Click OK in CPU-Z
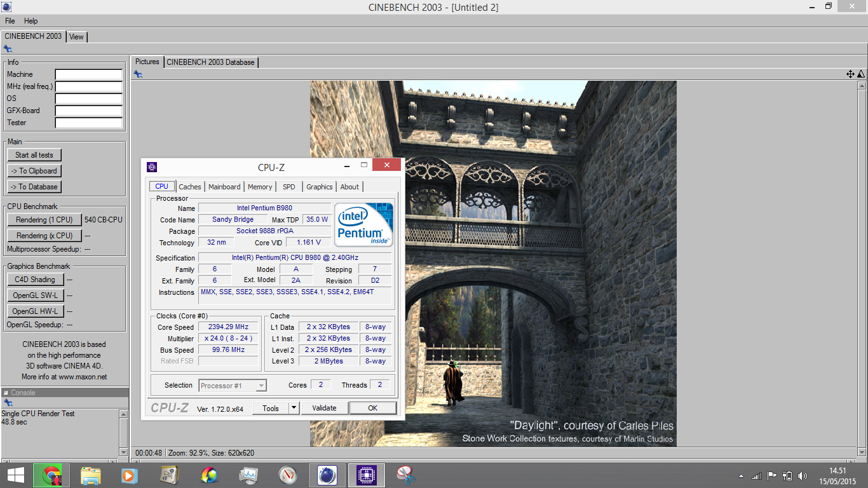The height and width of the screenshot is (488, 868). pyautogui.click(x=372, y=408)
